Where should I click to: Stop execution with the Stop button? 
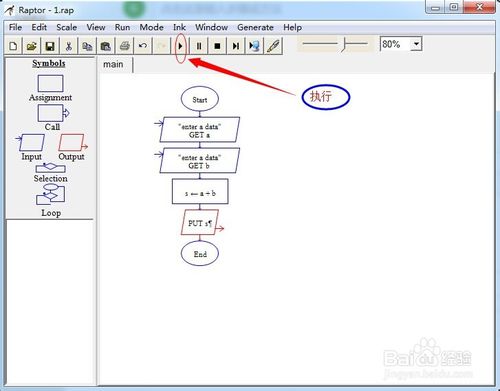(x=217, y=46)
